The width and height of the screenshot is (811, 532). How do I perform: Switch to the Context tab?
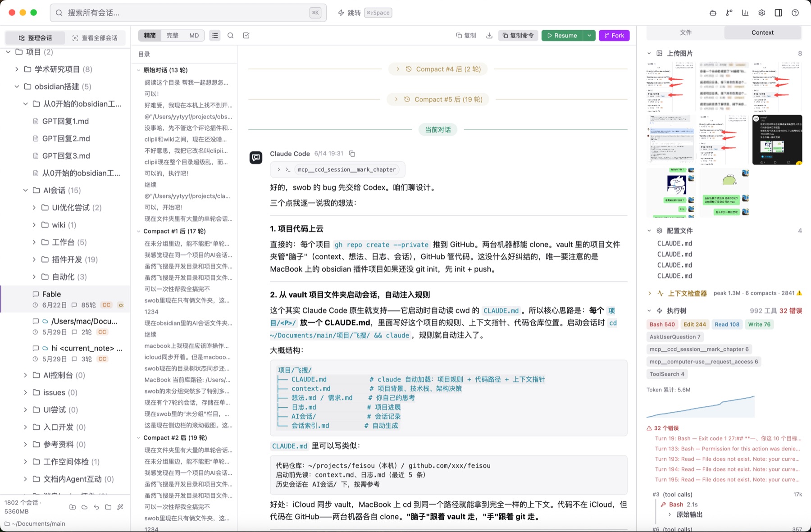[762, 32]
